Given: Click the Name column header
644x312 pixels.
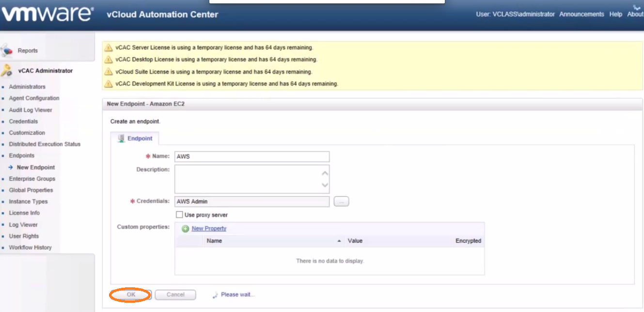Looking at the screenshot, I should click(x=214, y=241).
